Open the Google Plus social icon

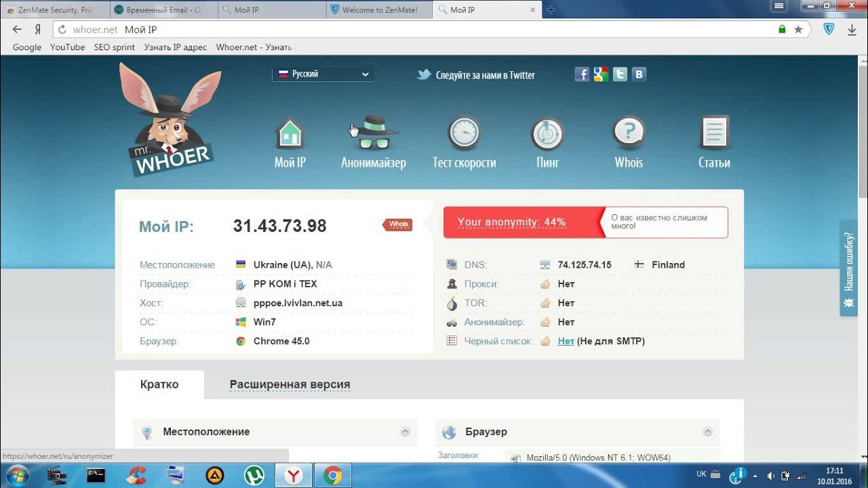coord(601,75)
